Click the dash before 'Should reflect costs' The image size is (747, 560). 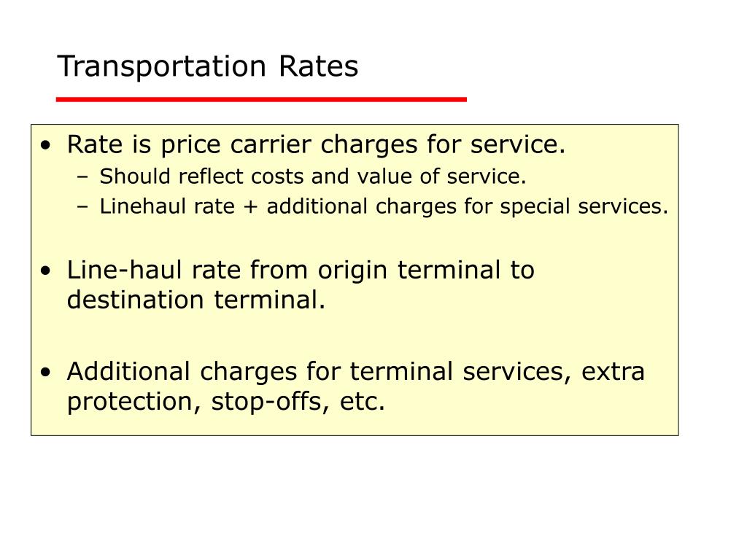click(83, 177)
